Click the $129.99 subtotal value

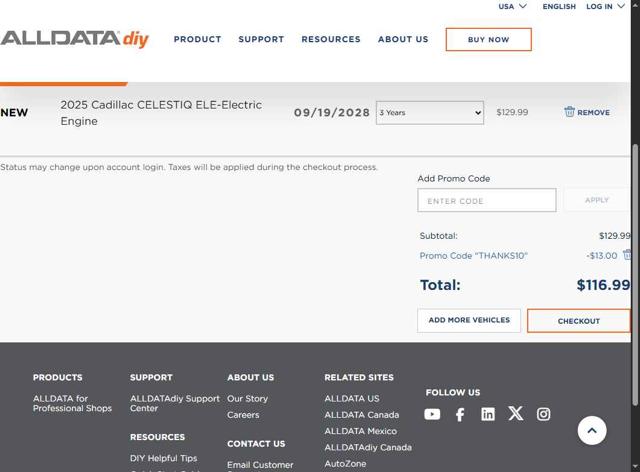click(614, 236)
